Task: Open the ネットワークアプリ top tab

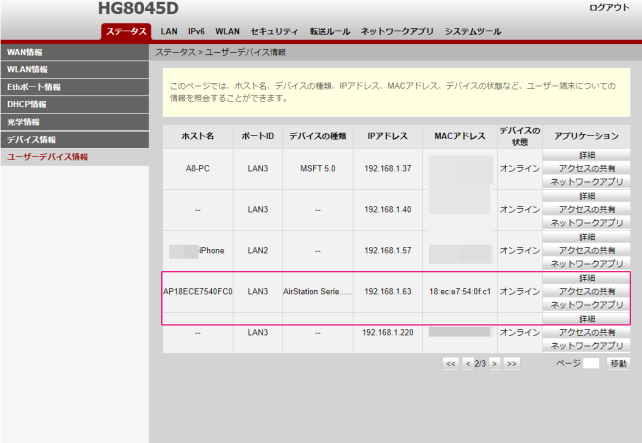Action: click(x=397, y=32)
